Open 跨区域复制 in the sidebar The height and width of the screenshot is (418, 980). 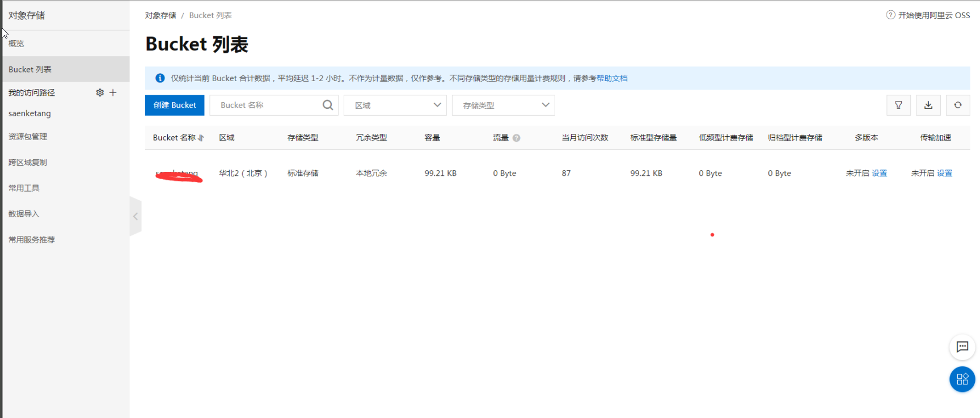28,162
